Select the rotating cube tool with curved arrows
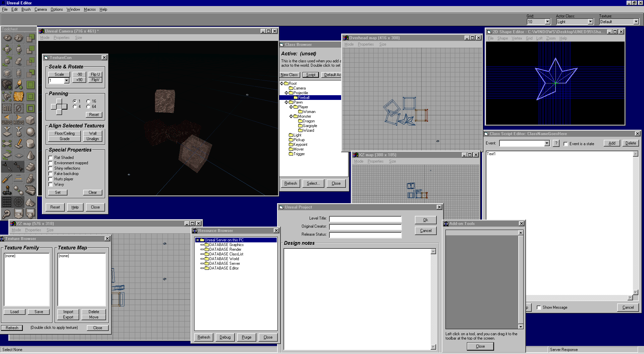This screenshot has width=644, height=354. pos(7,61)
